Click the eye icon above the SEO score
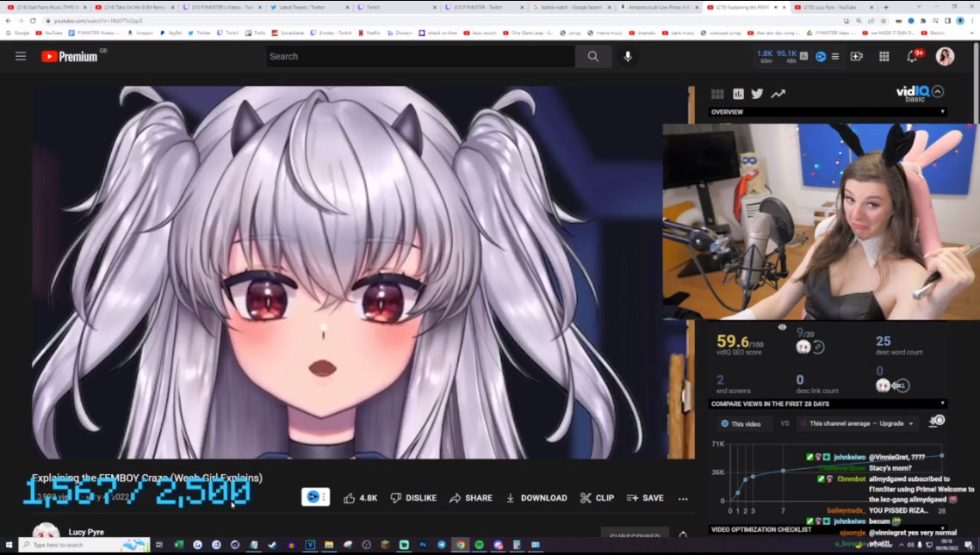980x555 pixels. (782, 327)
